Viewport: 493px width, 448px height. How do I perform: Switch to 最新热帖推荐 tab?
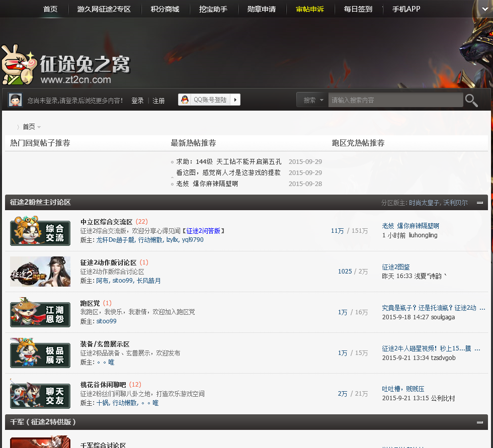pyautogui.click(x=193, y=143)
